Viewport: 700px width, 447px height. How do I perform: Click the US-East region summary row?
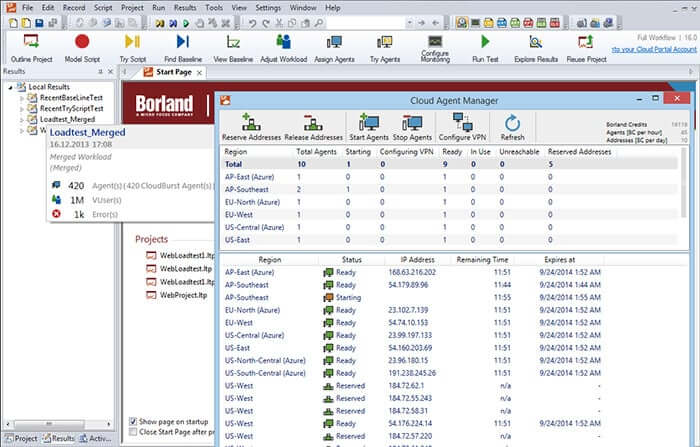(450, 240)
